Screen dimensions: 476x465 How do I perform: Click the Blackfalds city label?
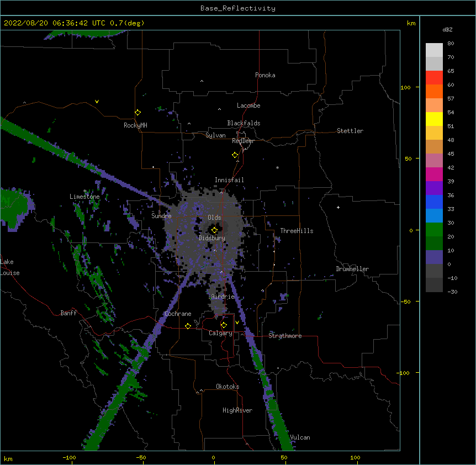point(244,123)
